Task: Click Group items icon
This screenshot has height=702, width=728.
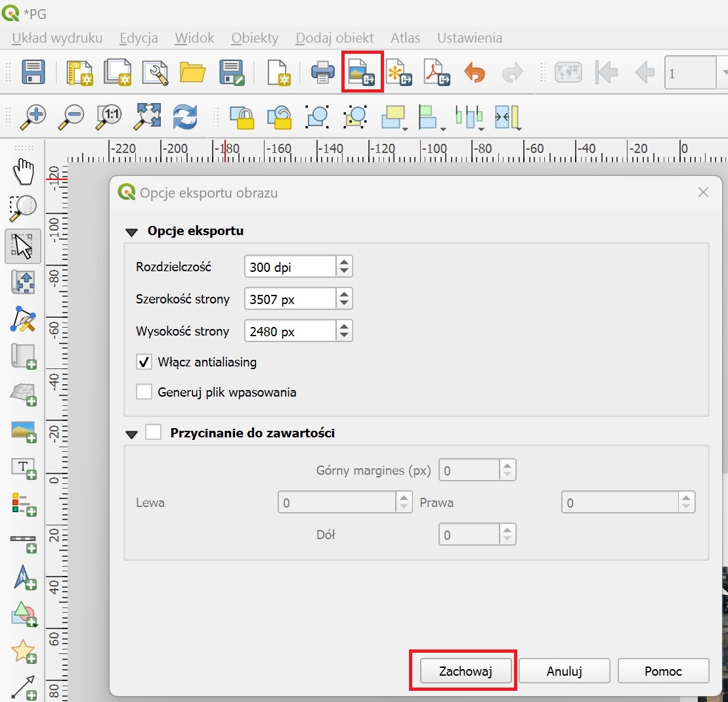Action: click(x=317, y=117)
